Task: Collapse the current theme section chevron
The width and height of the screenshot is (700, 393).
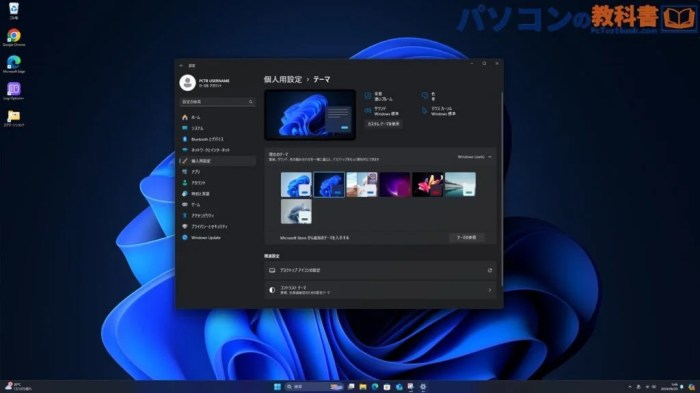Action: point(490,157)
